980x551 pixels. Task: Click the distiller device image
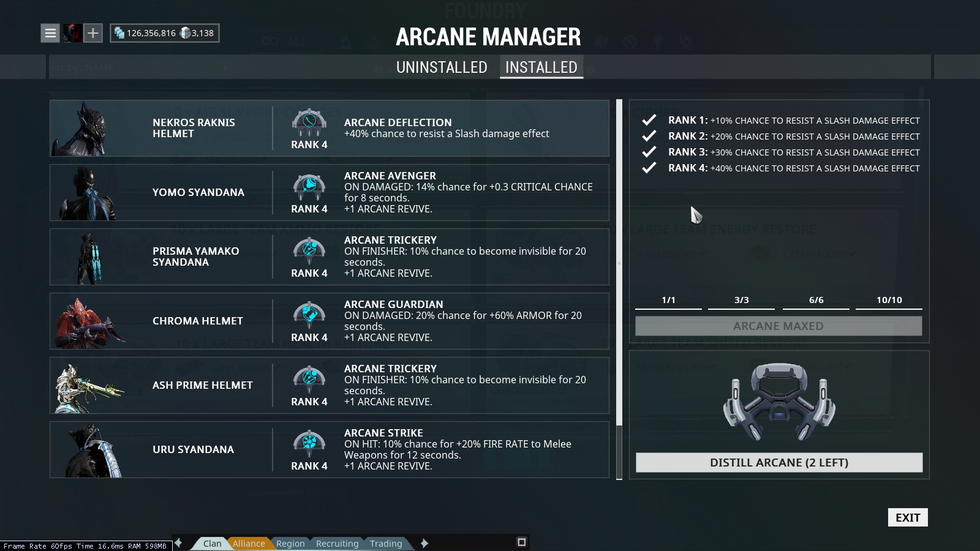coord(779,402)
